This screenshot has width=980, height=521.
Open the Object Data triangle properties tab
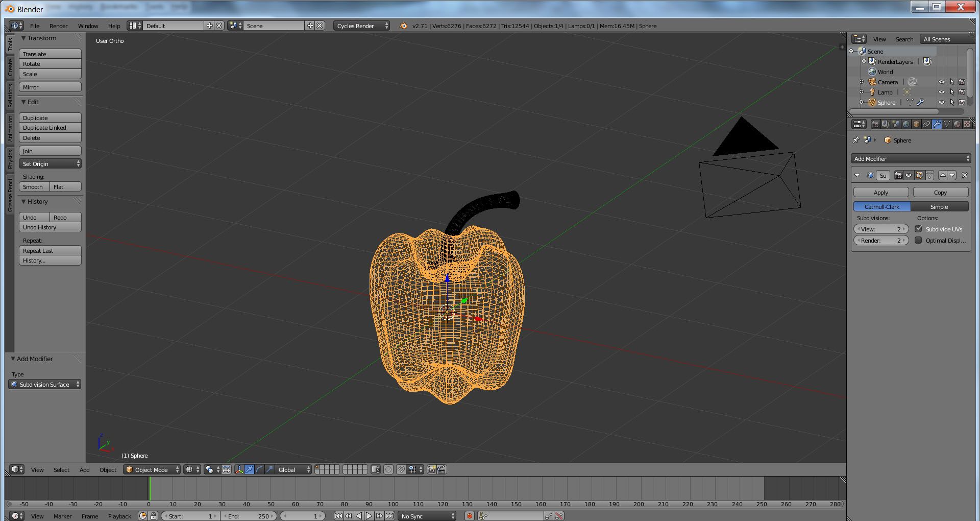(947, 124)
